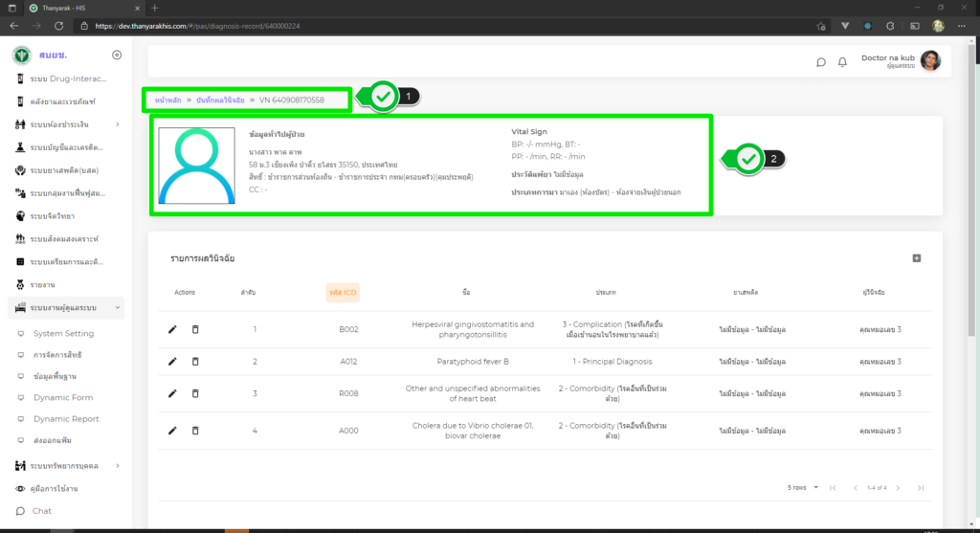
Task: Delete the A012 Paratyphoid fever row
Action: click(x=195, y=362)
